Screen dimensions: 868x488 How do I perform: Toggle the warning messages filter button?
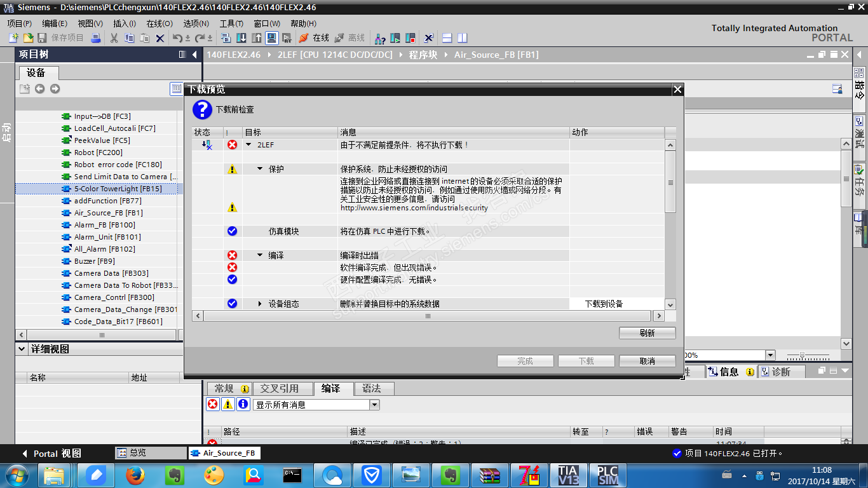tap(227, 404)
